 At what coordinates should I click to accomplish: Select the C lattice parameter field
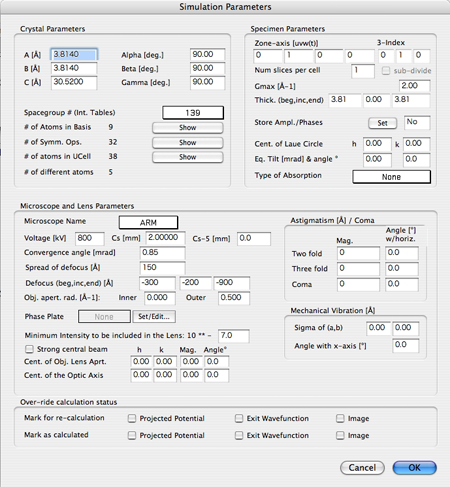[74, 82]
